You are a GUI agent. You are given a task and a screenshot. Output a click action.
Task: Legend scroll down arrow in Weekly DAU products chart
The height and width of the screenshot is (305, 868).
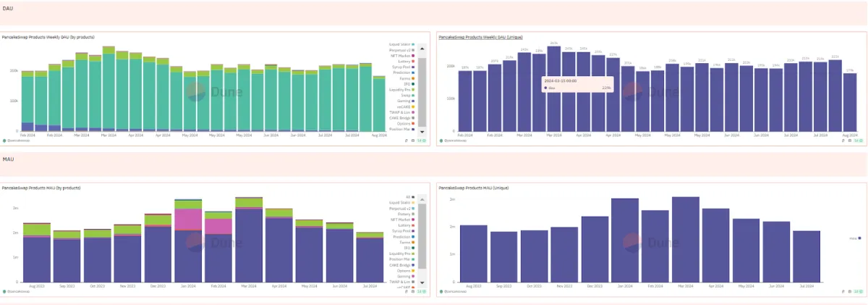tap(422, 132)
